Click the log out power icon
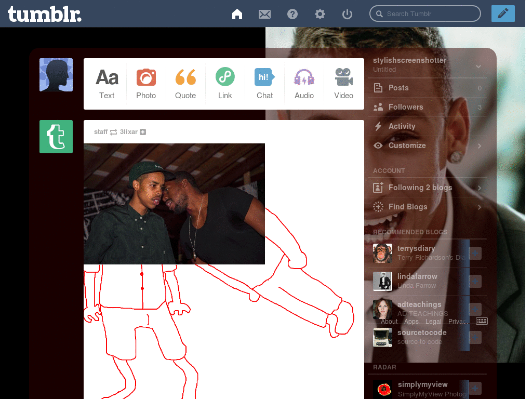 347,14
